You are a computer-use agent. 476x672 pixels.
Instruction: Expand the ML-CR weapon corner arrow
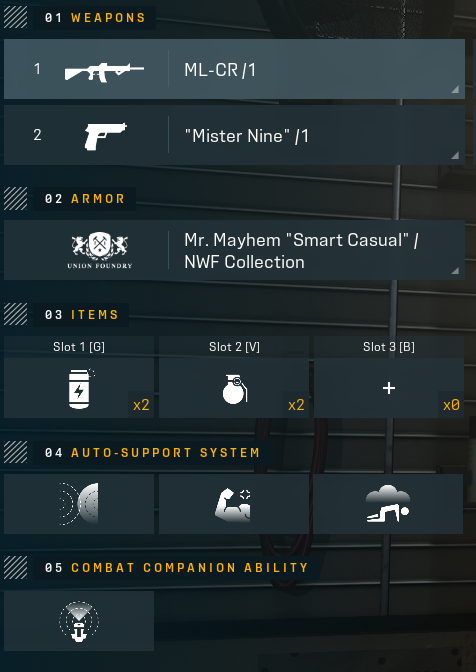(455, 89)
